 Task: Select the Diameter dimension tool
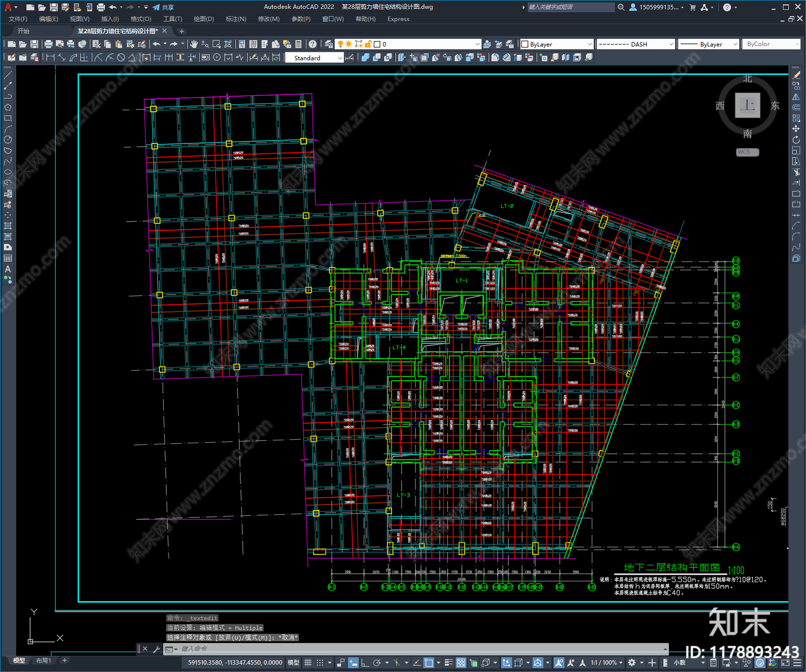click(x=121, y=57)
